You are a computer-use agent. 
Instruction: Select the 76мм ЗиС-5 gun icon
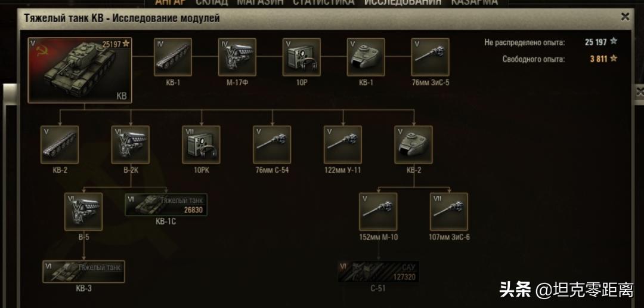(430, 57)
